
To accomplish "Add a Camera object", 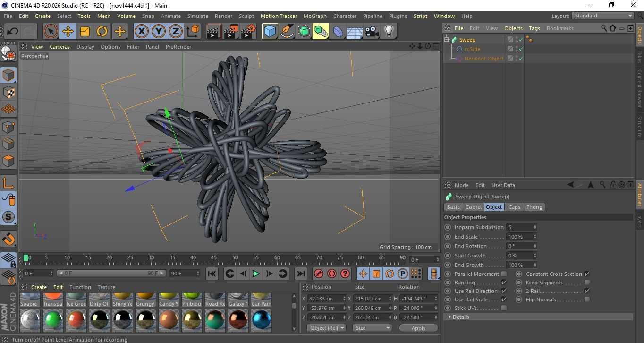I will [372, 32].
